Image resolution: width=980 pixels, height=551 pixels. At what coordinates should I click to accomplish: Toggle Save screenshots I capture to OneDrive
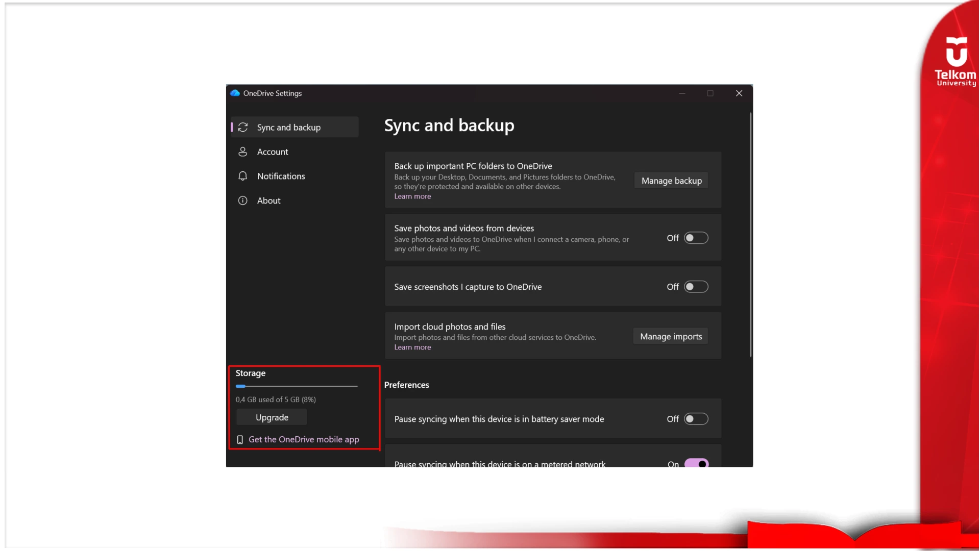coord(696,287)
